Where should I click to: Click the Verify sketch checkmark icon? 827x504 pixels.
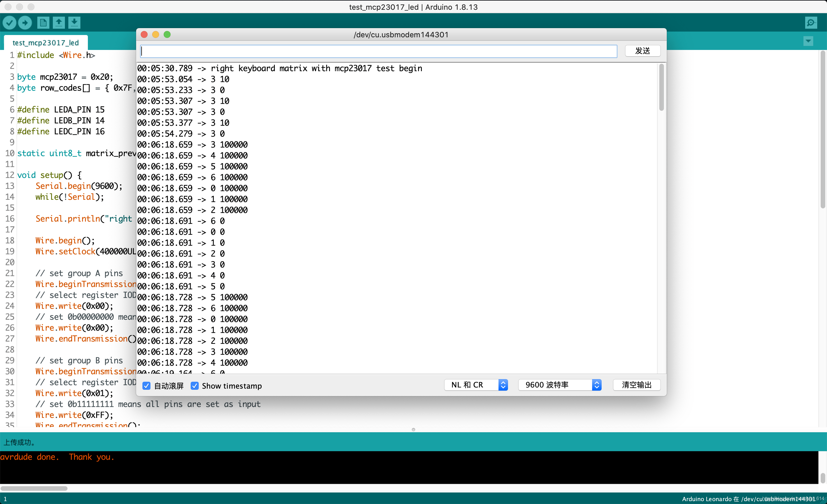pos(9,22)
